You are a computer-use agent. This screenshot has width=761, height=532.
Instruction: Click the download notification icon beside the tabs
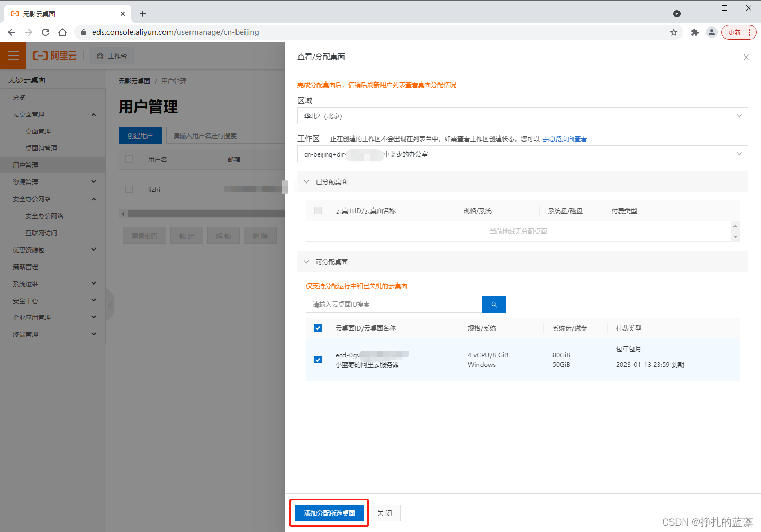pos(677,14)
